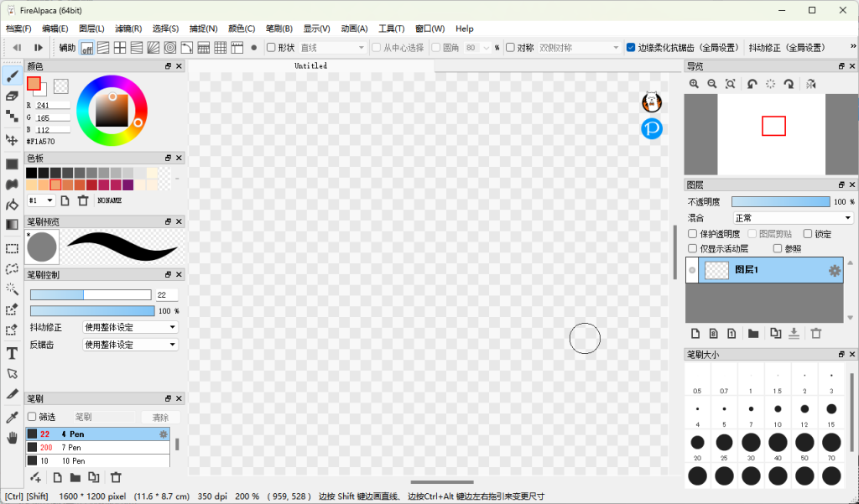Select the Hand pan tool

[12, 437]
